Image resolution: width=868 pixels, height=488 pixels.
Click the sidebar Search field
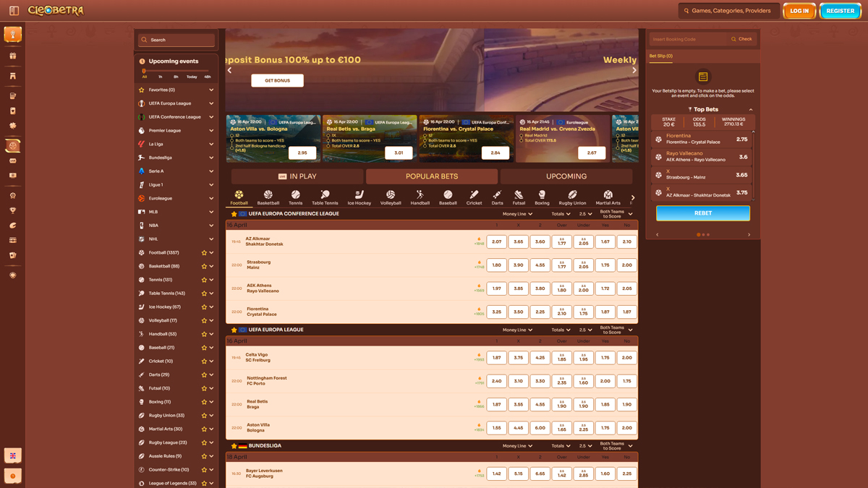[x=176, y=40]
